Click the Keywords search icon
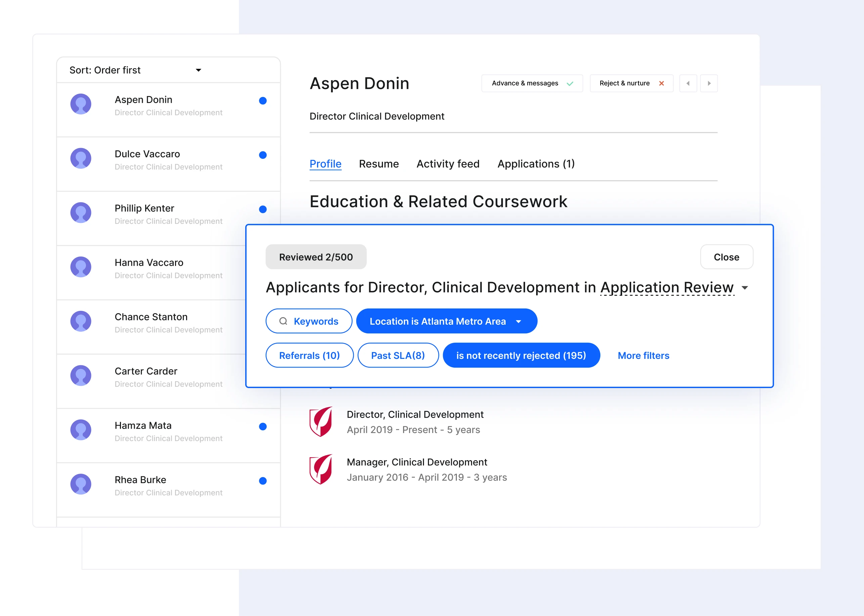The image size is (864, 616). [x=284, y=321]
